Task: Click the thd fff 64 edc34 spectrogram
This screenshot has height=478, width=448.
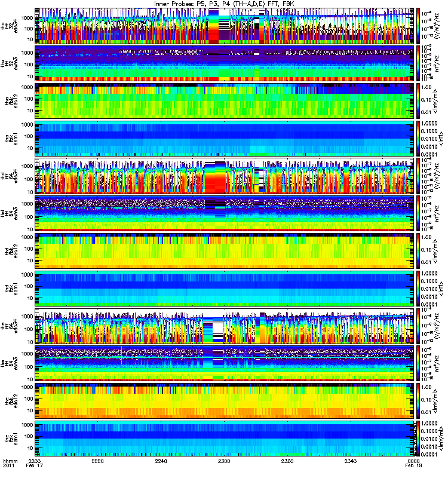Action: (x=225, y=176)
